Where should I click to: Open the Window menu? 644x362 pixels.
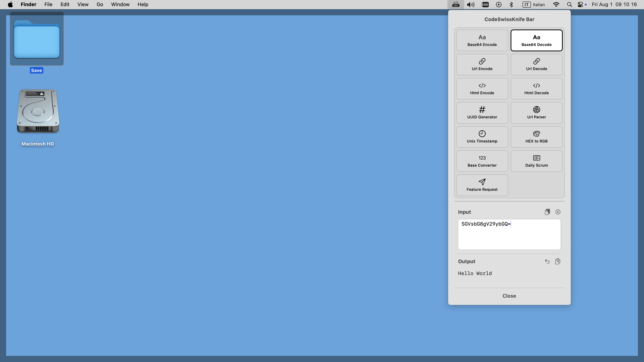click(x=120, y=4)
